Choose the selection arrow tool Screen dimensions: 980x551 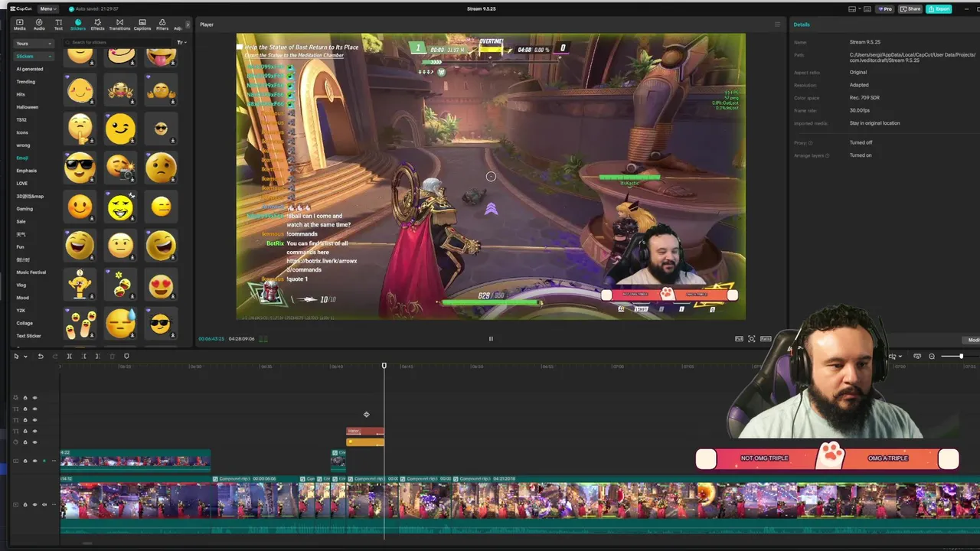click(x=16, y=357)
